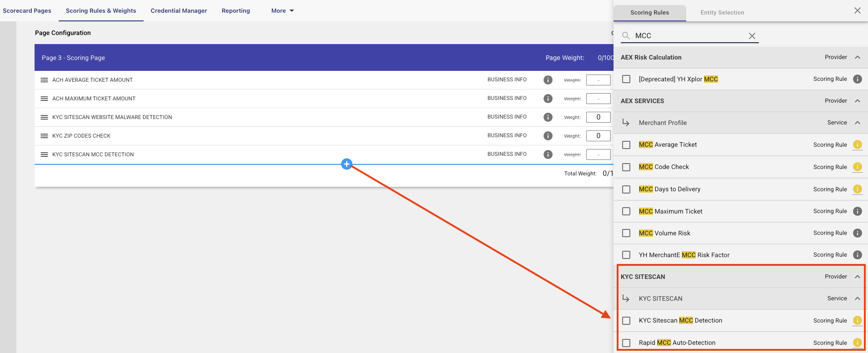
Task: Open the Reporting tab
Action: coord(236,10)
